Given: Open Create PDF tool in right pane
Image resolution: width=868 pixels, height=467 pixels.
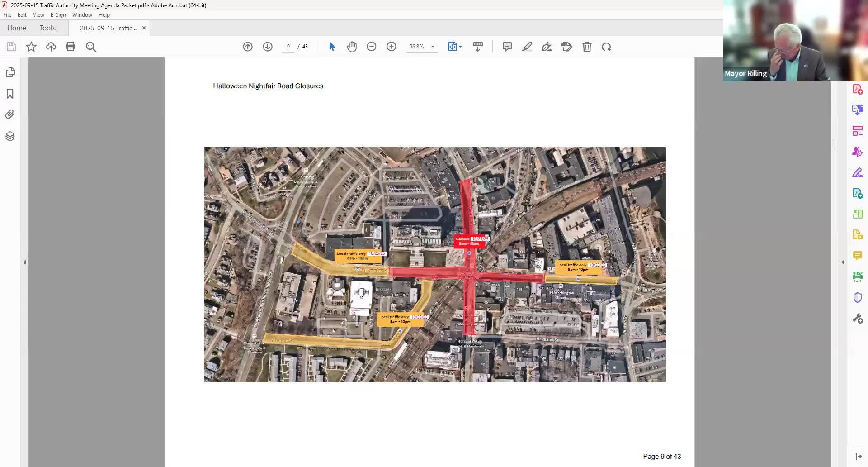Looking at the screenshot, I should [x=858, y=89].
